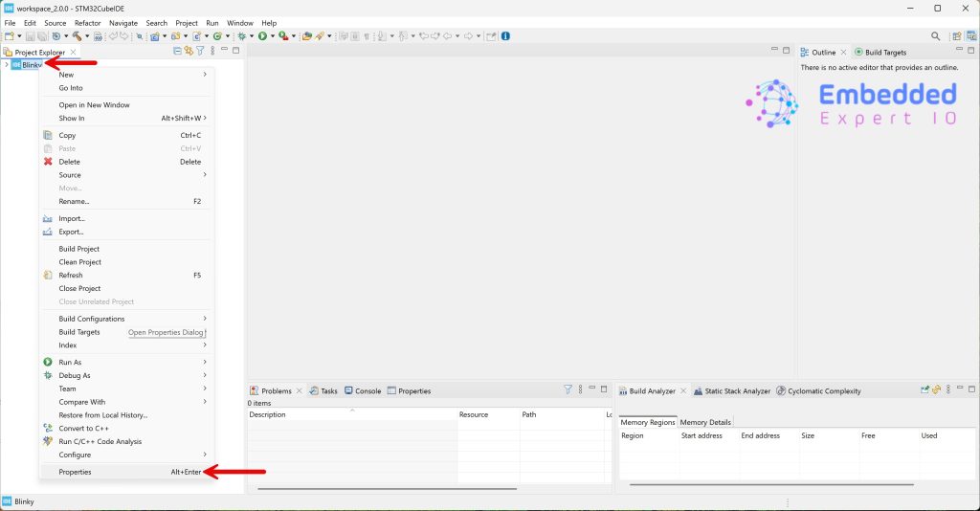
Task: Click the Debug bug icon in toolbar
Action: 241,36
